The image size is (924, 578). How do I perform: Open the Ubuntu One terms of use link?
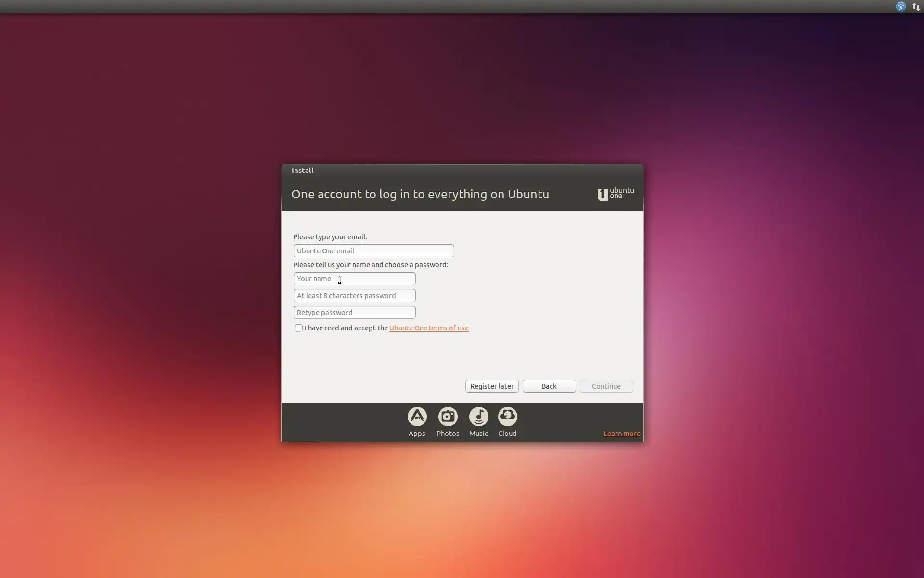tap(428, 328)
